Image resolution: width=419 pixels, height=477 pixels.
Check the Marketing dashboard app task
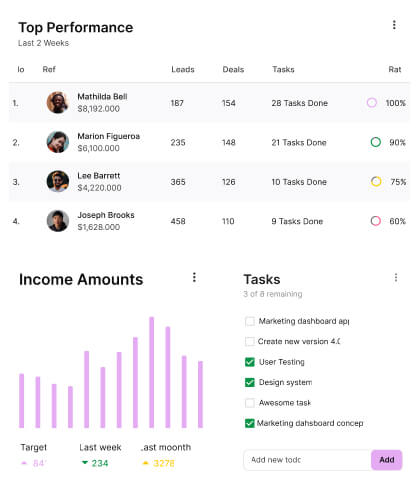250,321
